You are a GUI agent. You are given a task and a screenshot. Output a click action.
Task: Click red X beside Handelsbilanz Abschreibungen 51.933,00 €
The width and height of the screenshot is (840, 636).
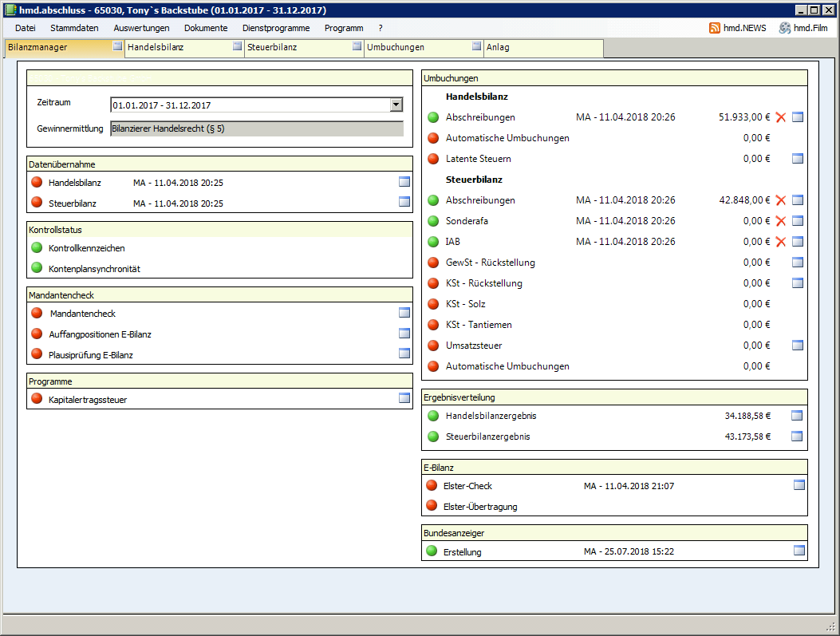[781, 117]
